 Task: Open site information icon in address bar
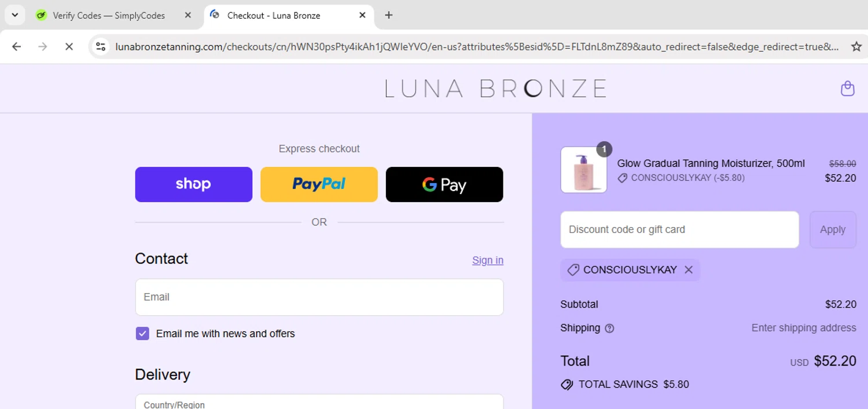101,46
